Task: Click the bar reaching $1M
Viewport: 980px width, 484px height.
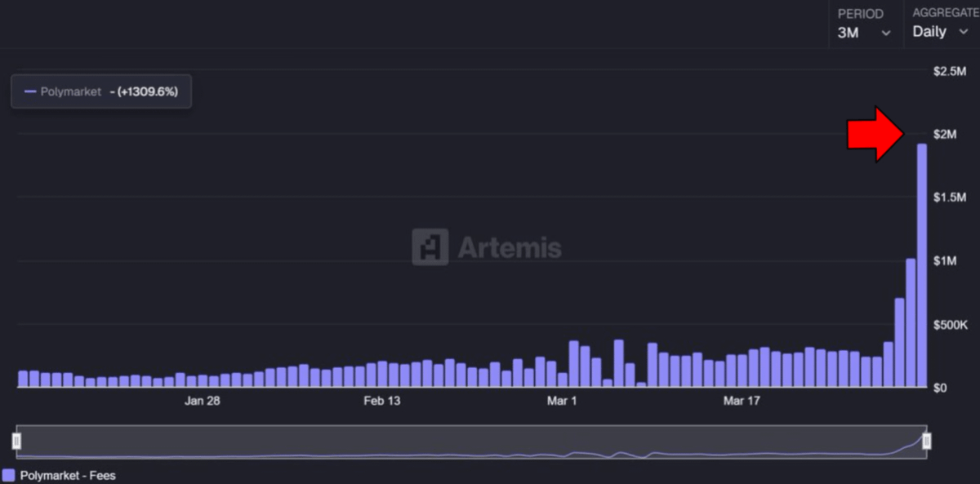Action: tap(911, 323)
